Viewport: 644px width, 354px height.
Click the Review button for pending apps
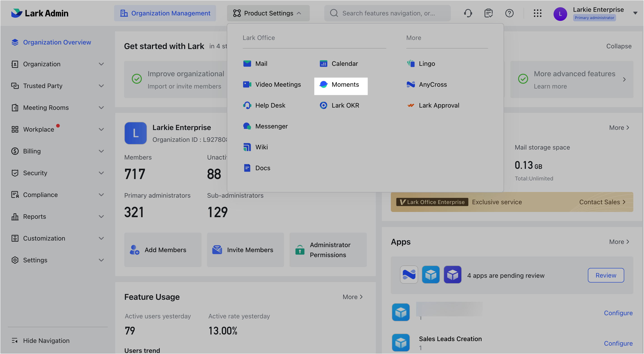[x=606, y=275]
